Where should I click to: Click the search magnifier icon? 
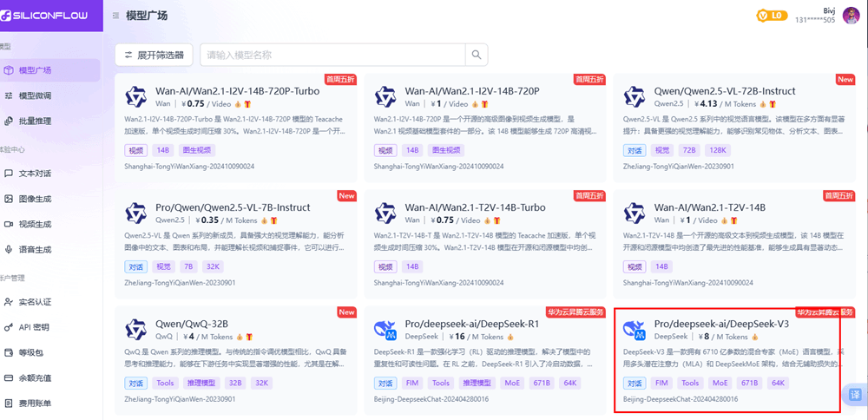pos(477,55)
